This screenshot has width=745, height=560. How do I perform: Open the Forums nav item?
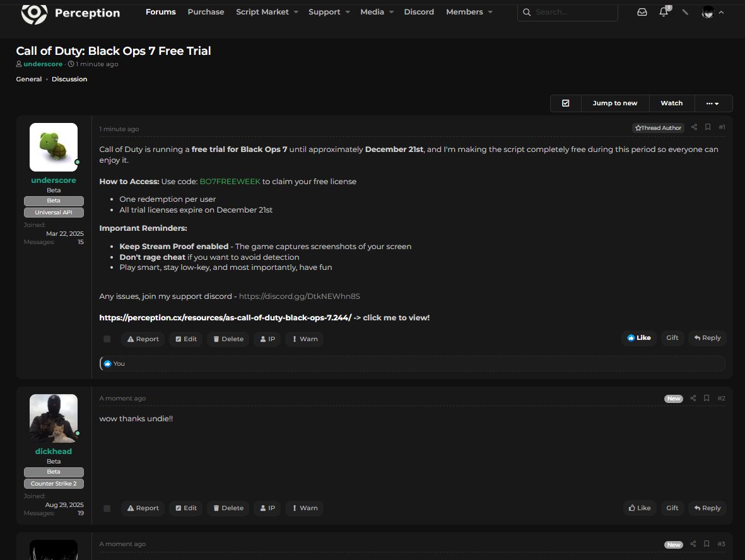[x=161, y=12]
